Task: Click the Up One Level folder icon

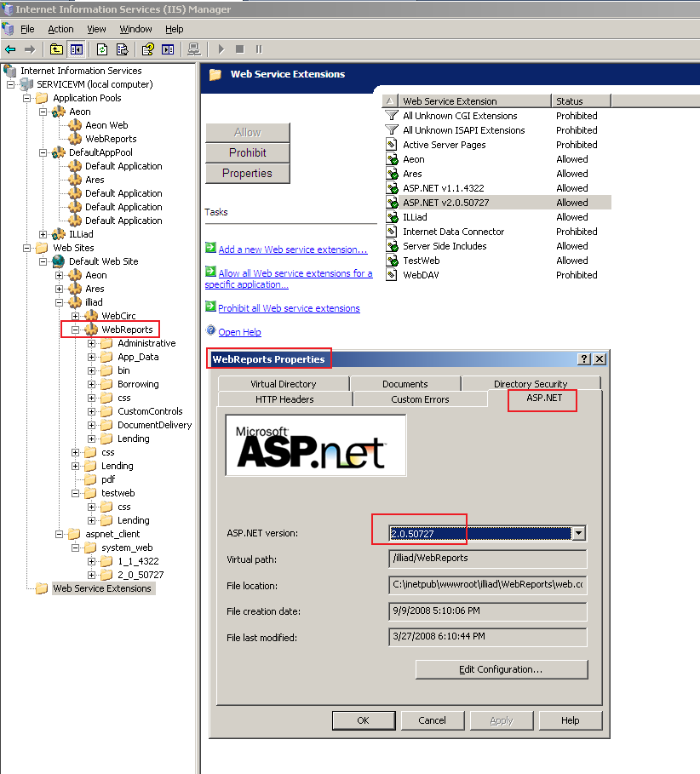Action: tap(56, 49)
